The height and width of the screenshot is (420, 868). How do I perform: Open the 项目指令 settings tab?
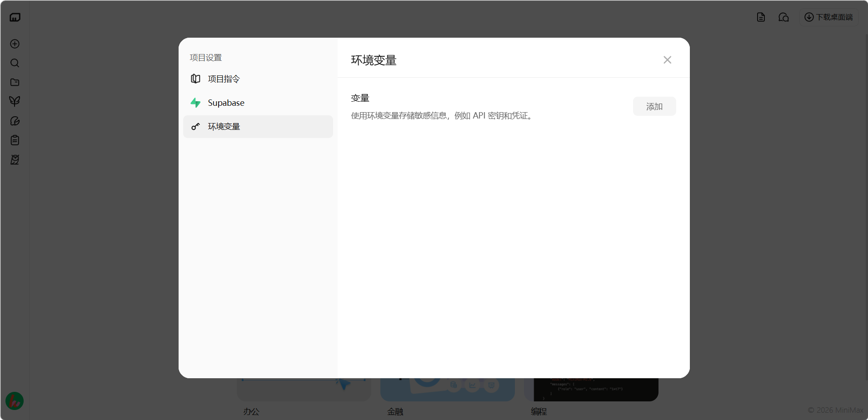click(258, 79)
